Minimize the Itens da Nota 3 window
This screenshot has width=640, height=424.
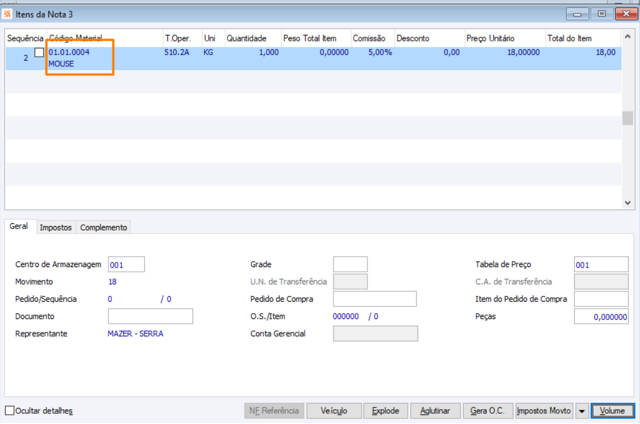[577, 14]
